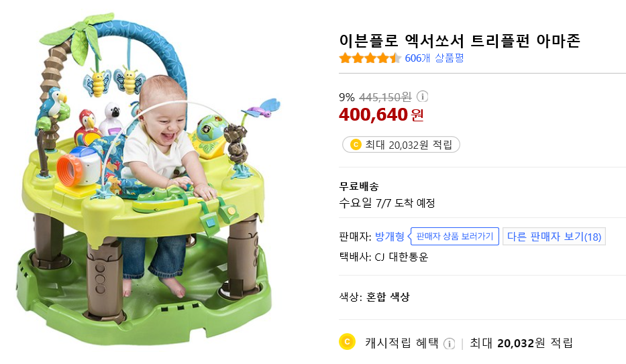This screenshot has width=626, height=364.
Task: Click info icon next to 캐시적립 혜택
Action: 449,343
